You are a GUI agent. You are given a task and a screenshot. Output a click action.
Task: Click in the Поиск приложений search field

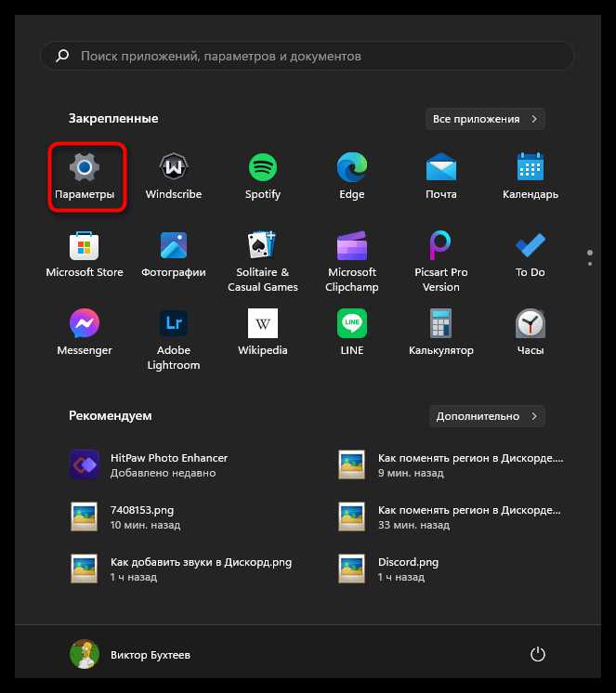click(x=308, y=56)
